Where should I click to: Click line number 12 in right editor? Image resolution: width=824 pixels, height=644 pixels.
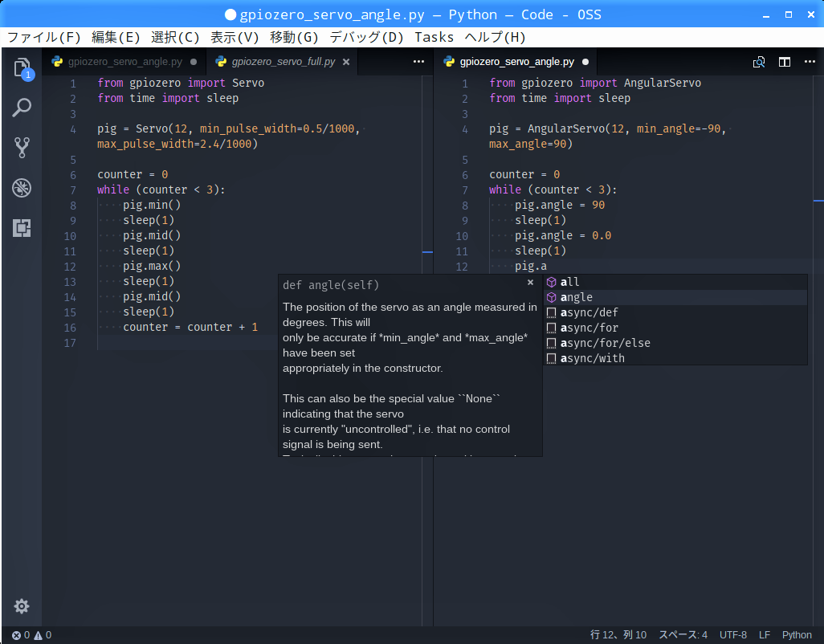coord(462,267)
